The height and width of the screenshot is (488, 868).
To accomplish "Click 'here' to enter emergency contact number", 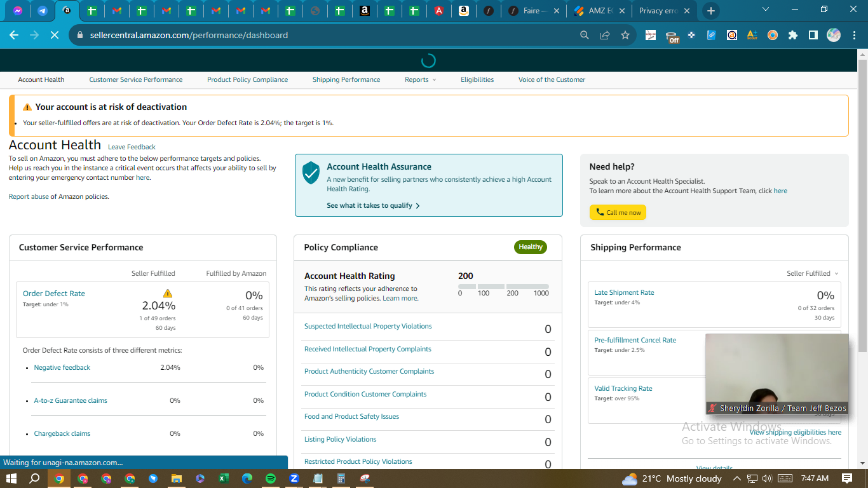I will [x=143, y=177].
